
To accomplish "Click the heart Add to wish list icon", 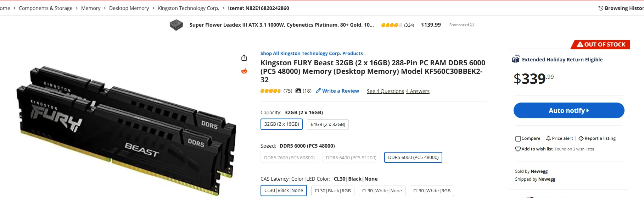I will [x=518, y=149].
